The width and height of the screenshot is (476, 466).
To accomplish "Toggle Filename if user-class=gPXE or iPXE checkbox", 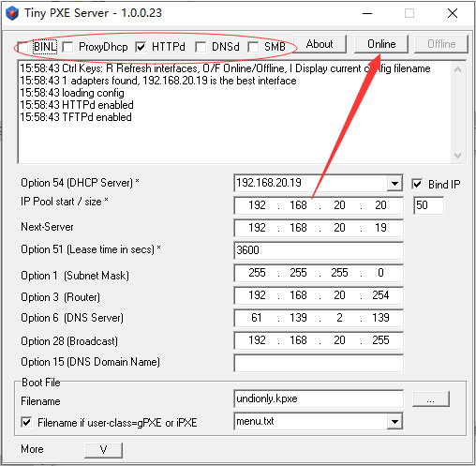I will [26, 422].
